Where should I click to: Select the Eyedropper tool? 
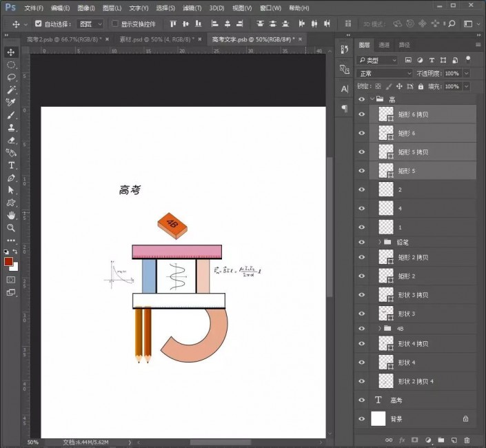pos(11,102)
